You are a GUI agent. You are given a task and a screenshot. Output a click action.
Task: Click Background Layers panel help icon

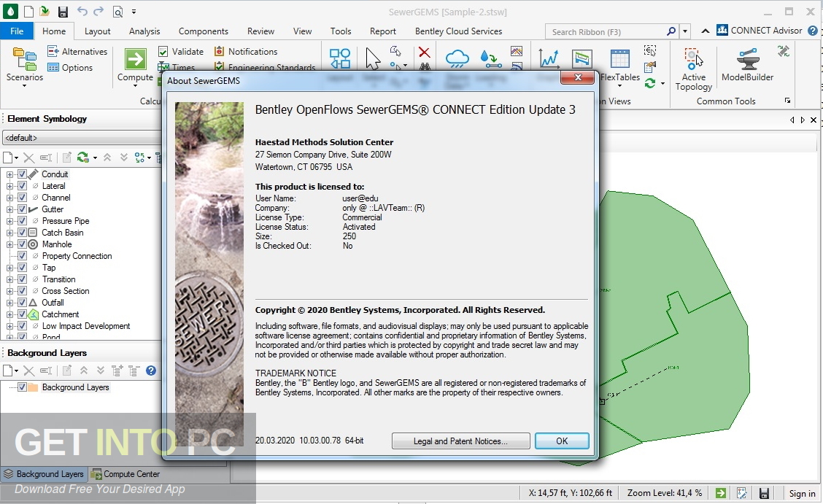click(x=151, y=371)
